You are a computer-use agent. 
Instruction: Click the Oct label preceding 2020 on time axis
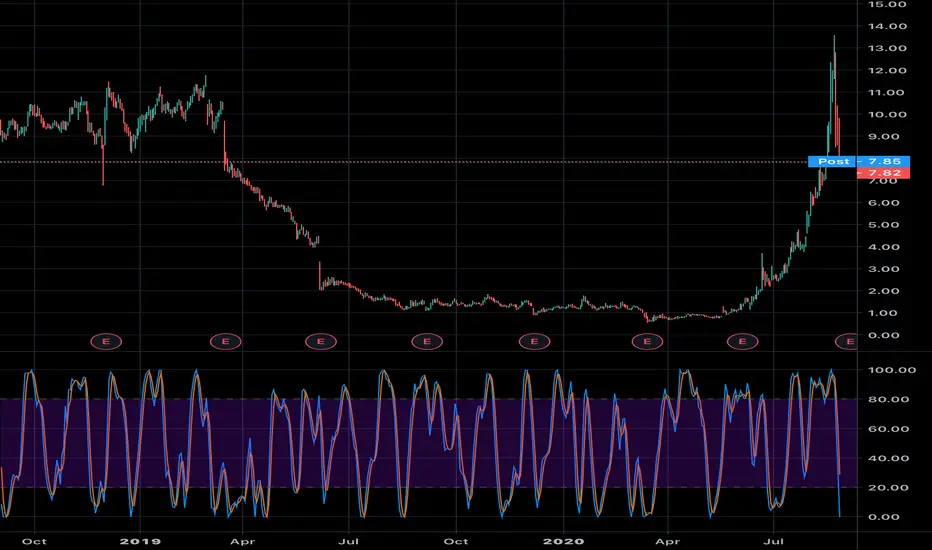click(456, 542)
